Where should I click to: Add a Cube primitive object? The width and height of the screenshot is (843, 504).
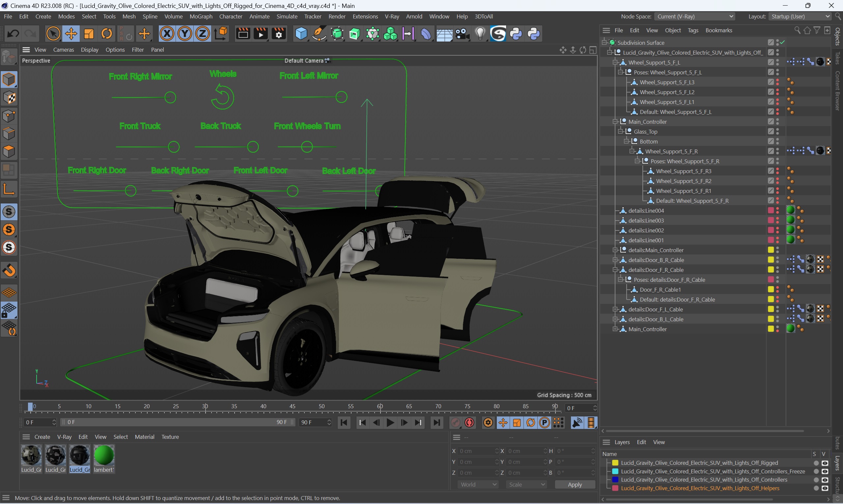point(301,34)
